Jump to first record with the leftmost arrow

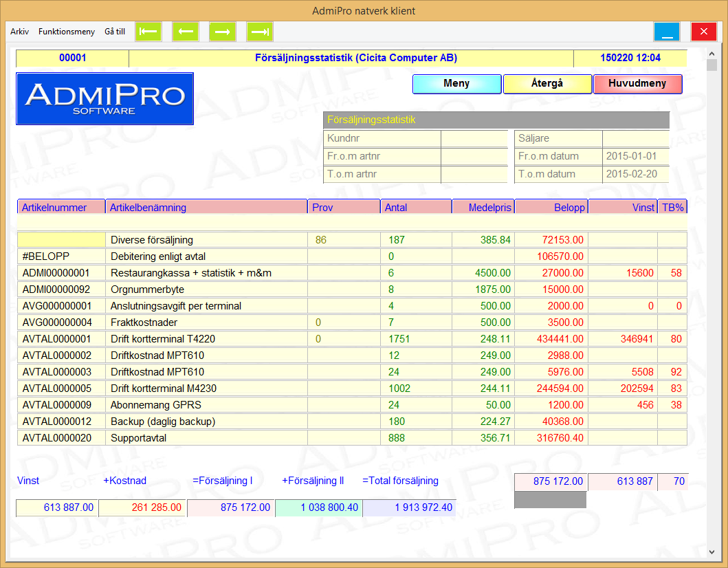(148, 32)
